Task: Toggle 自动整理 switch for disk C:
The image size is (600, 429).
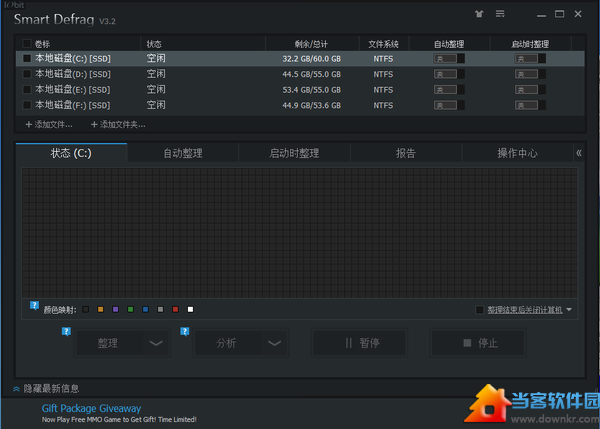Action: [x=449, y=59]
